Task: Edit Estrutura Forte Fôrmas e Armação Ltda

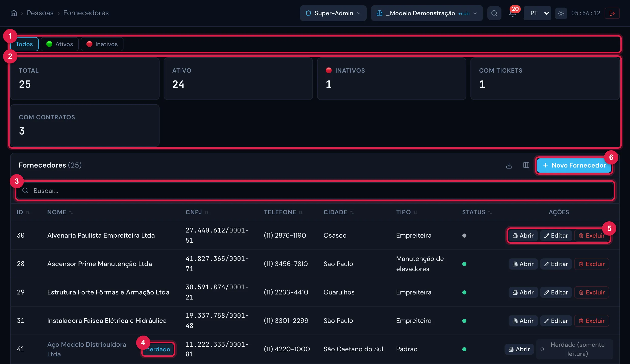Action: [x=556, y=292]
